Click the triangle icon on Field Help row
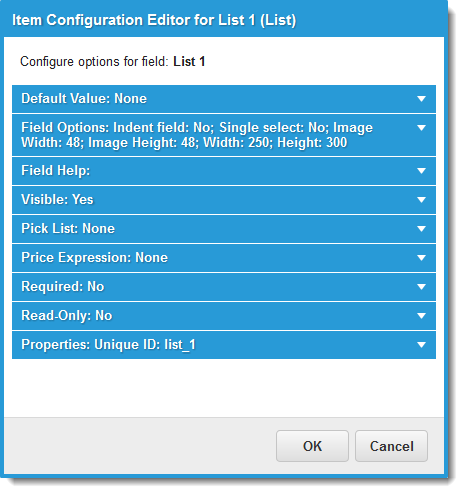This screenshot has height=493, width=463. click(421, 171)
